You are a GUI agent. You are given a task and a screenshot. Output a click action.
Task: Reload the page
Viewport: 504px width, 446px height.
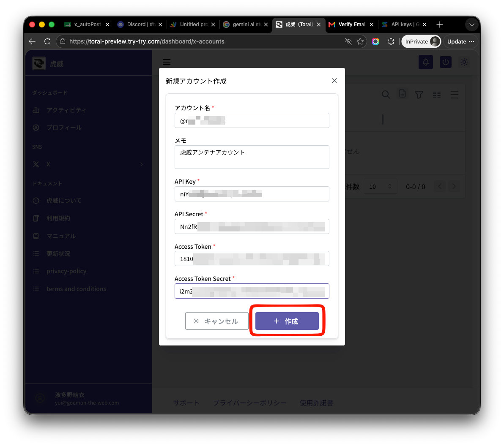click(47, 41)
